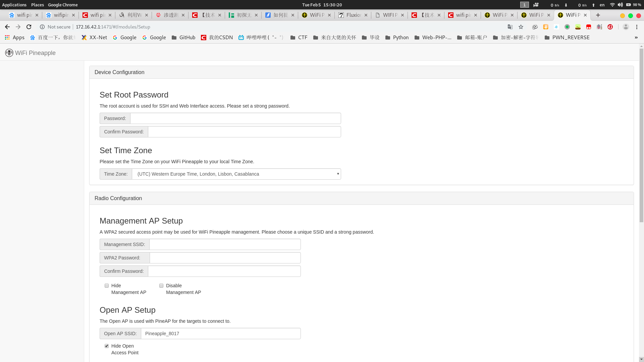Open the PWN_REVERSE bookmark folder

tap(567, 38)
